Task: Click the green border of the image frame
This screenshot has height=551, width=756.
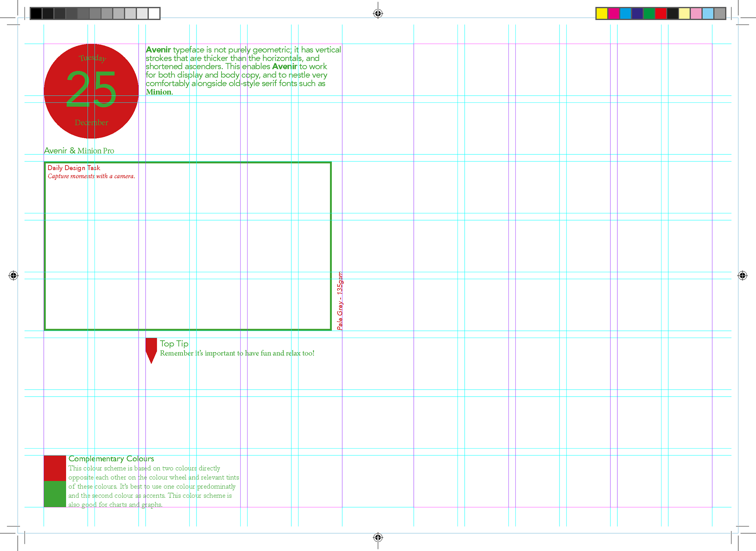Action: (x=188, y=162)
